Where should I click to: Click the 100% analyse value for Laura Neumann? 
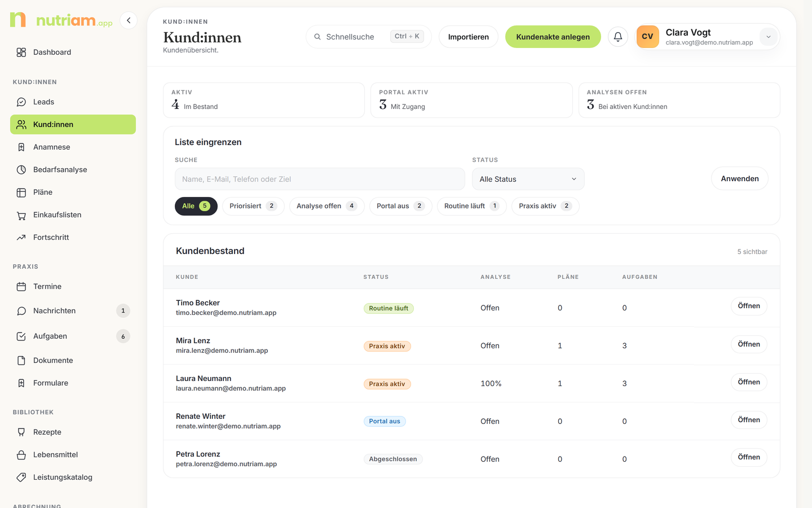491,384
